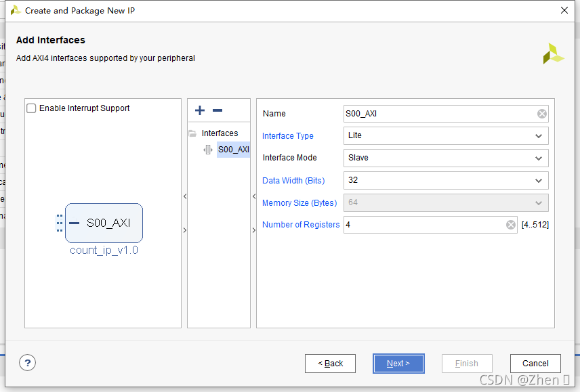This screenshot has height=392, width=580.
Task: Clear the Name field with X icon
Action: click(x=542, y=114)
